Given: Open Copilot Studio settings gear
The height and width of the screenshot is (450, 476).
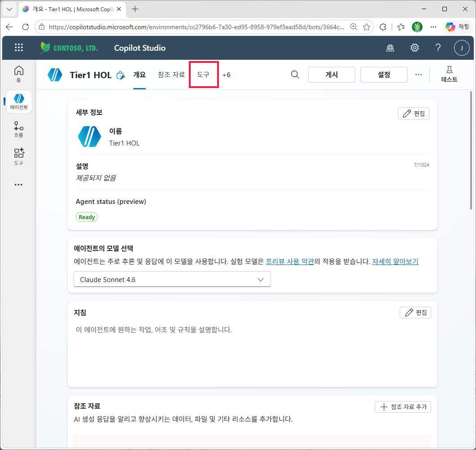Looking at the screenshot, I should point(415,48).
